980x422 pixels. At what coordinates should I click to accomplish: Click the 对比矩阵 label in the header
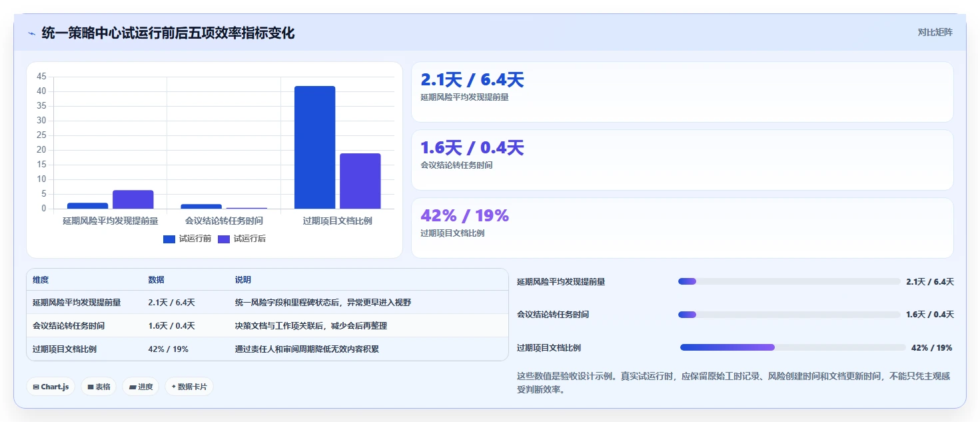click(935, 32)
